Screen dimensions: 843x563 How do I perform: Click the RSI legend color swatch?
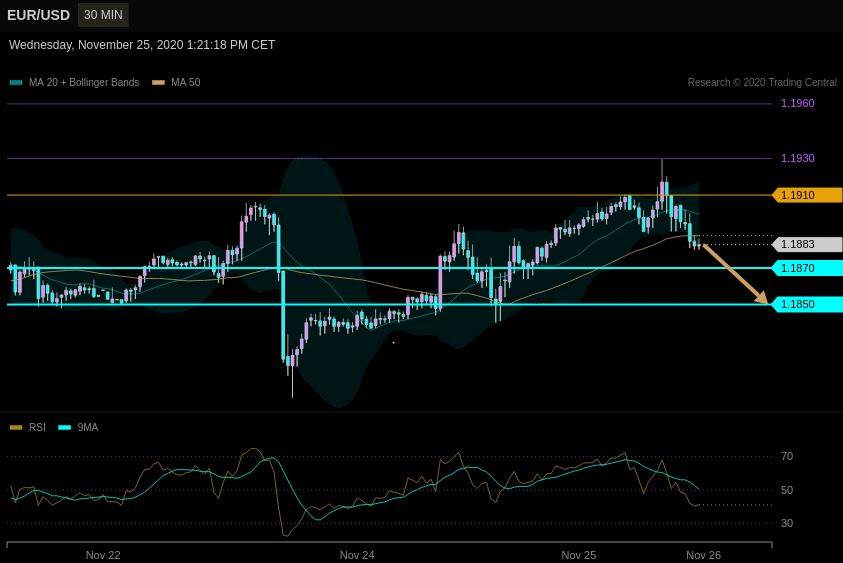click(x=16, y=427)
